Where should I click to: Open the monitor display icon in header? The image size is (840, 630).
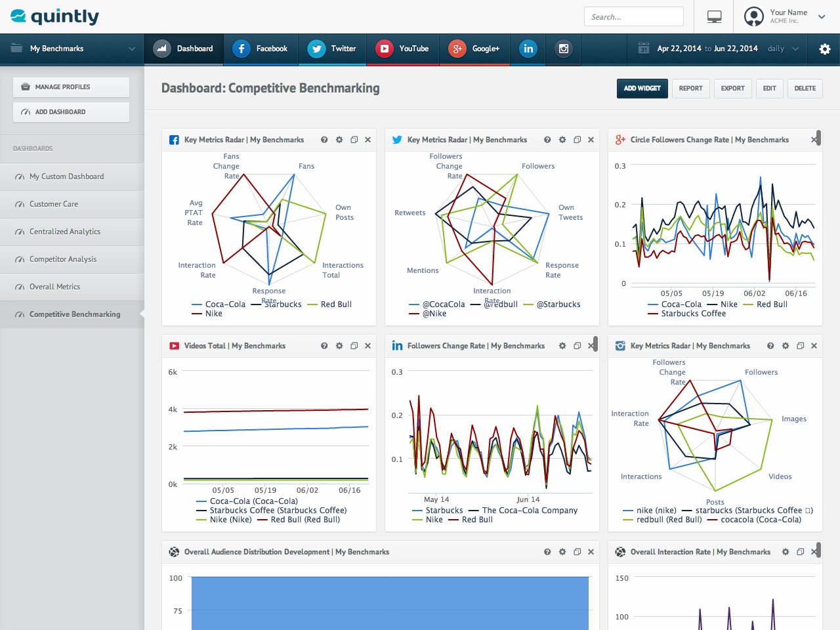click(715, 17)
